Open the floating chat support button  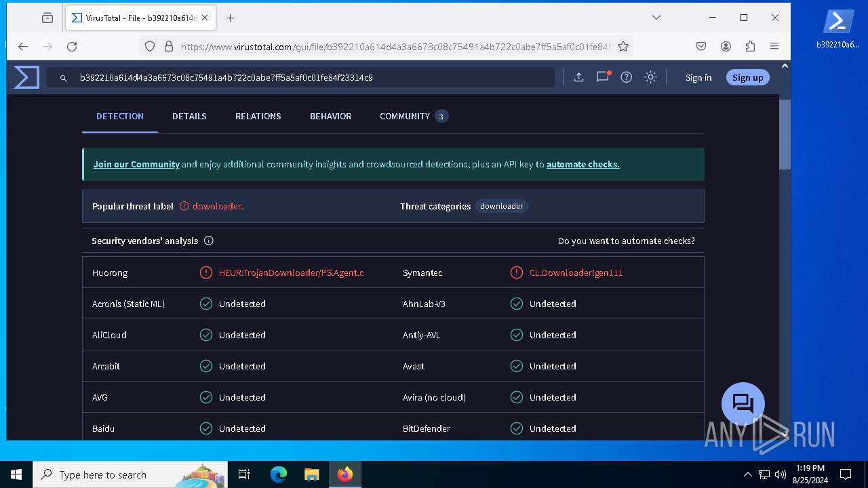click(x=743, y=404)
